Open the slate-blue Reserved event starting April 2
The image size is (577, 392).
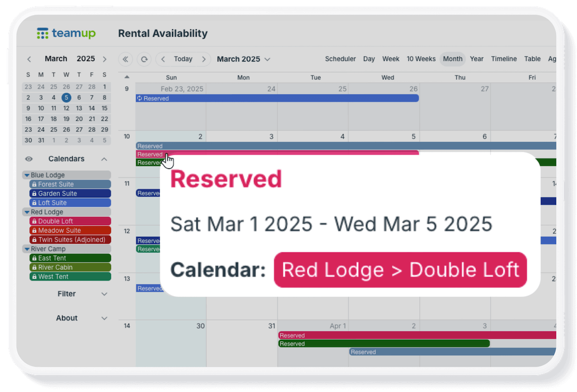(453, 352)
